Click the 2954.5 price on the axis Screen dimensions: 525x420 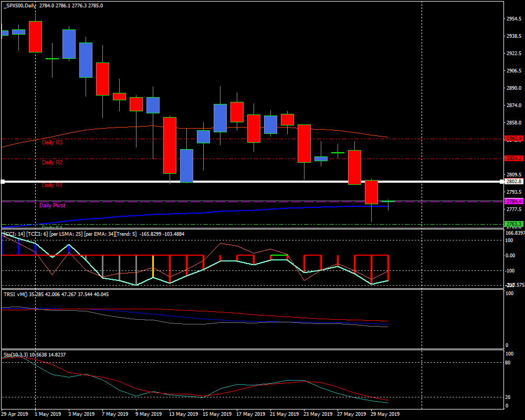[x=513, y=19]
